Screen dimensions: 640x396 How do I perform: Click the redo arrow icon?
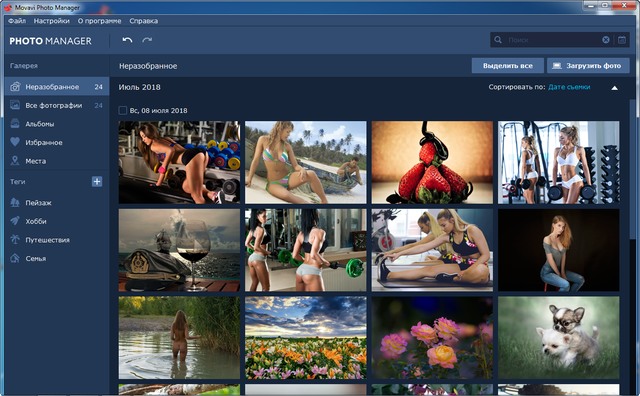click(147, 40)
